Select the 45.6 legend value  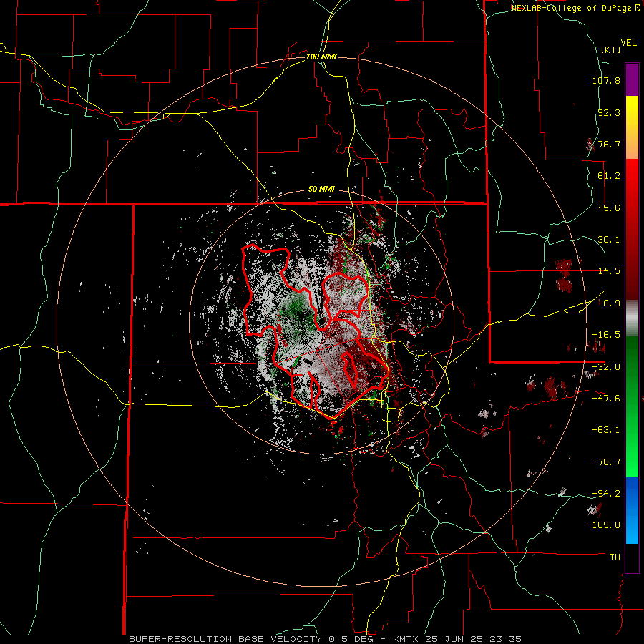[x=609, y=208]
